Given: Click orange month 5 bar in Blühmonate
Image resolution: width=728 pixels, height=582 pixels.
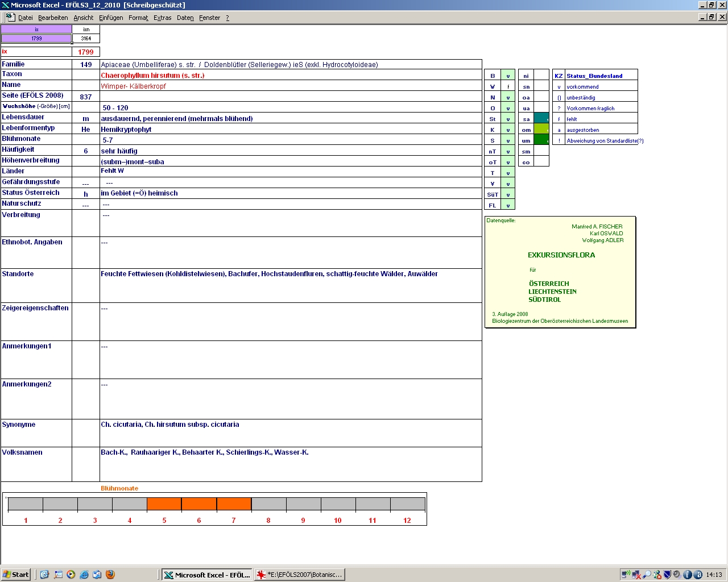Looking at the screenshot, I should click(x=164, y=504).
